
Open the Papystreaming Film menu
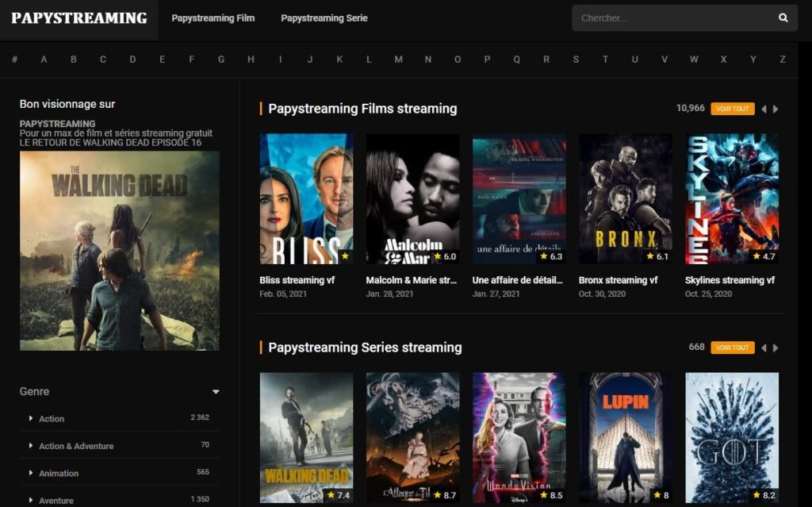click(213, 18)
